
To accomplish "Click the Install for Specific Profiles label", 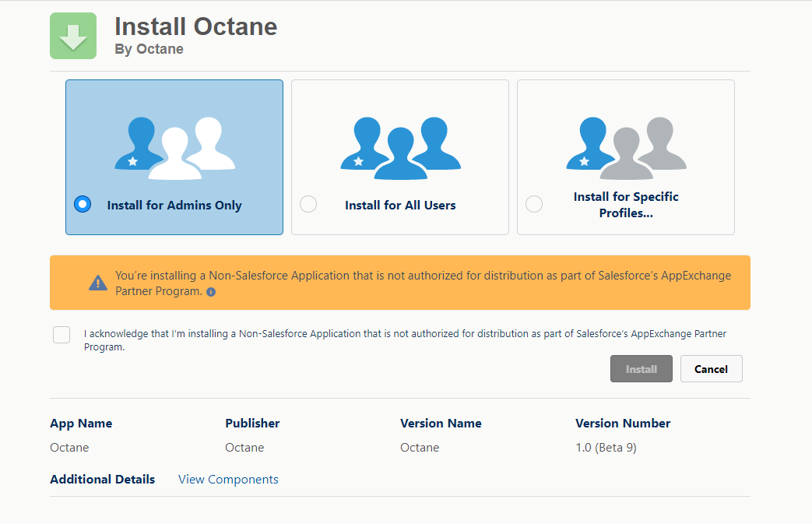I will click(x=626, y=205).
